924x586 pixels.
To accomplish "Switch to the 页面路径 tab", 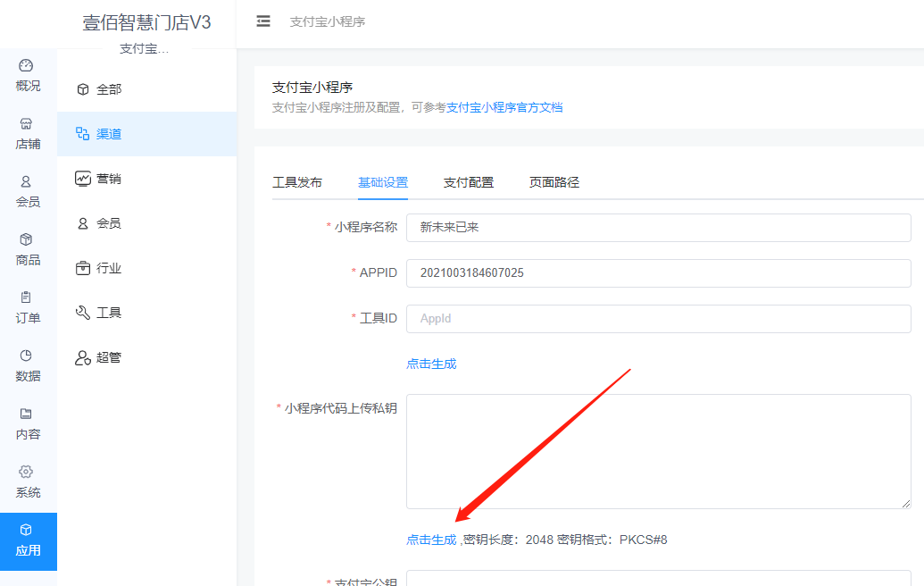I will (554, 183).
